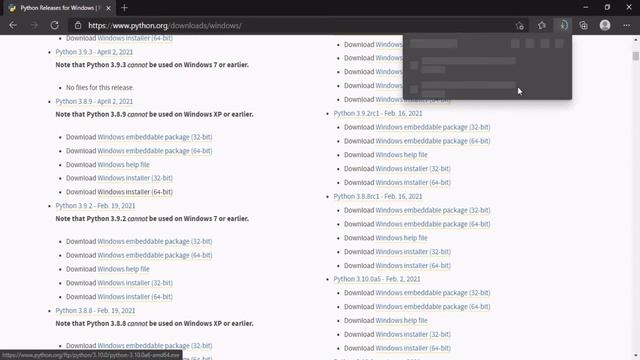The image size is (640, 360).
Task: Reload the current page
Action: [x=55, y=25]
